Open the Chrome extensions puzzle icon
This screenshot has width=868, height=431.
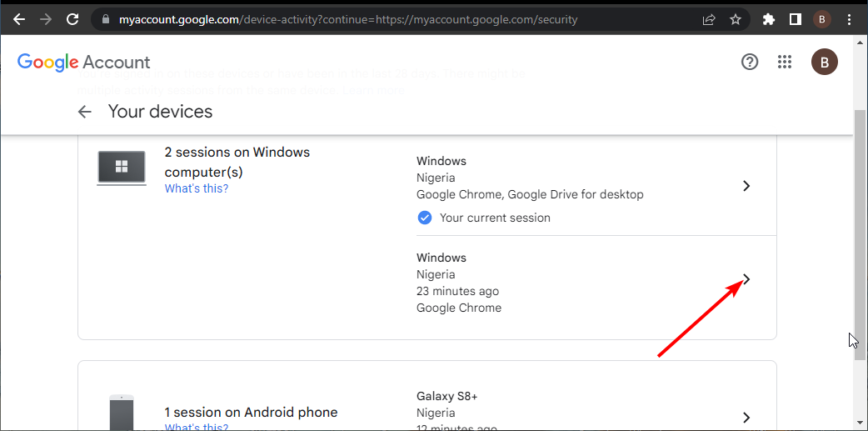tap(769, 18)
